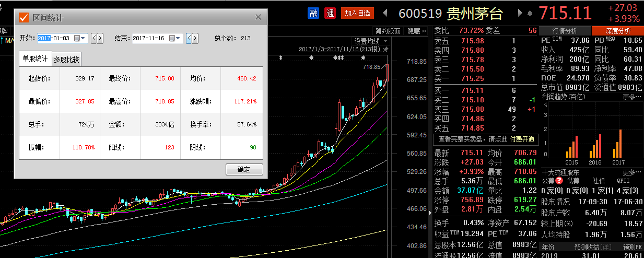This screenshot has height=258, width=644.
Task: Click the 金额 value 37.87亿
Action: tap(471, 190)
